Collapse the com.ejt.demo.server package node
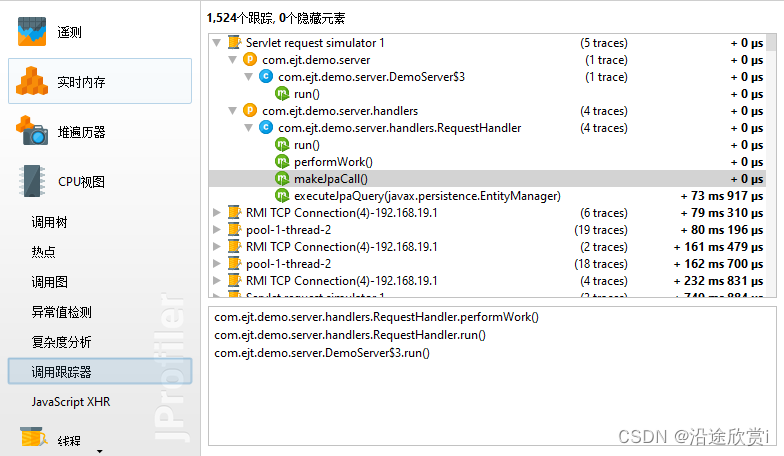This screenshot has width=784, height=456. click(x=232, y=60)
